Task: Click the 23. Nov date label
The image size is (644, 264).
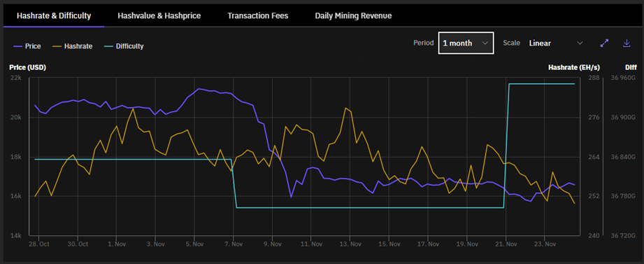Action: [x=544, y=244]
